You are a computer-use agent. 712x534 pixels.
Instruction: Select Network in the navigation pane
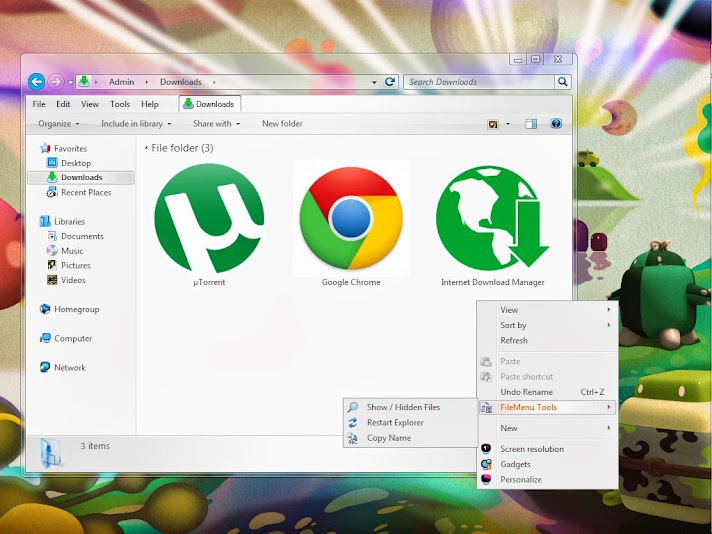pyautogui.click(x=69, y=368)
